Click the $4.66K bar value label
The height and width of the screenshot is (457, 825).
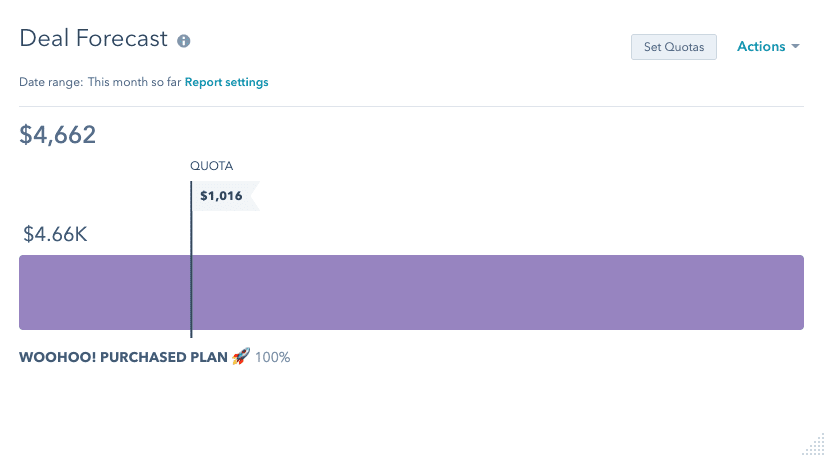click(55, 234)
